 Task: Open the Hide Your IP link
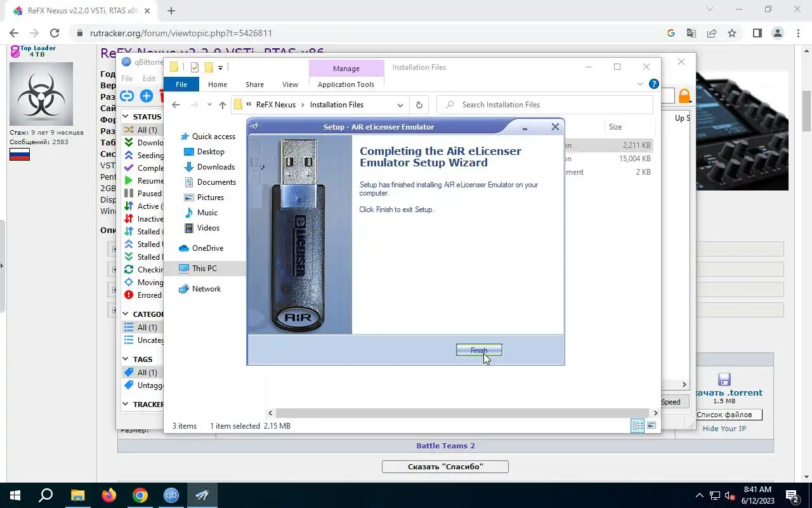[724, 429]
